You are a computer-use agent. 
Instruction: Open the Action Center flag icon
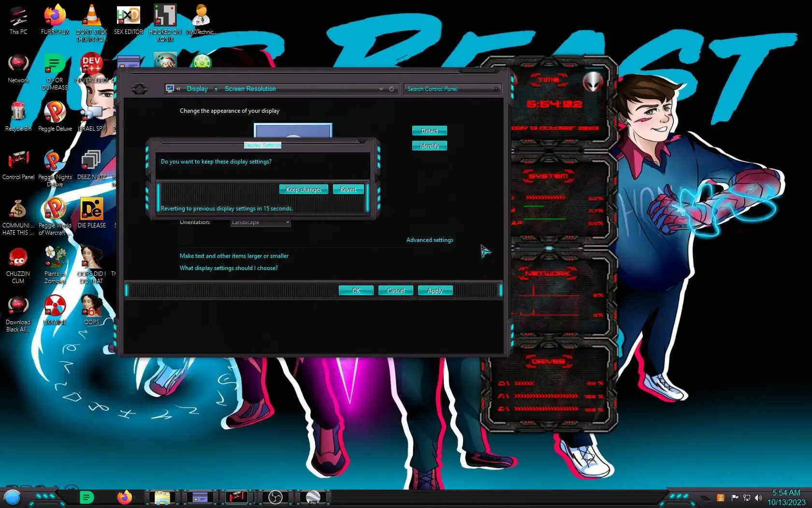coord(735,498)
